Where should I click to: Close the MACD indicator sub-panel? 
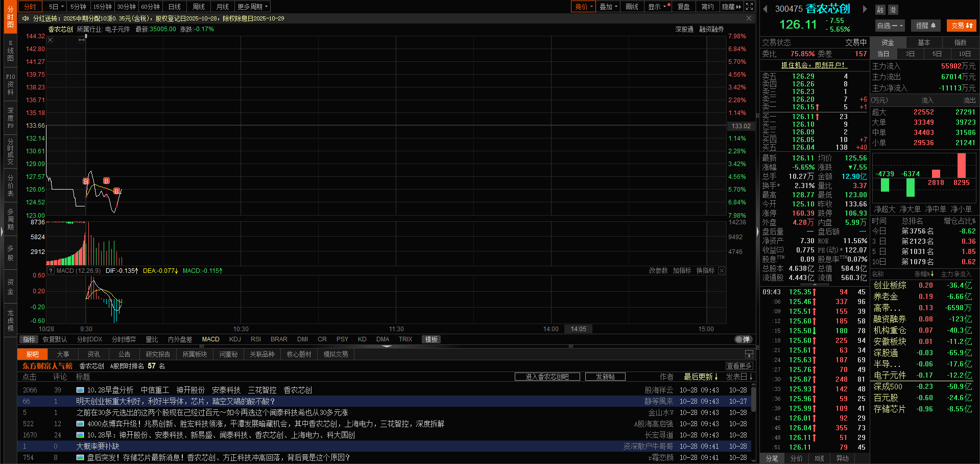pos(722,271)
